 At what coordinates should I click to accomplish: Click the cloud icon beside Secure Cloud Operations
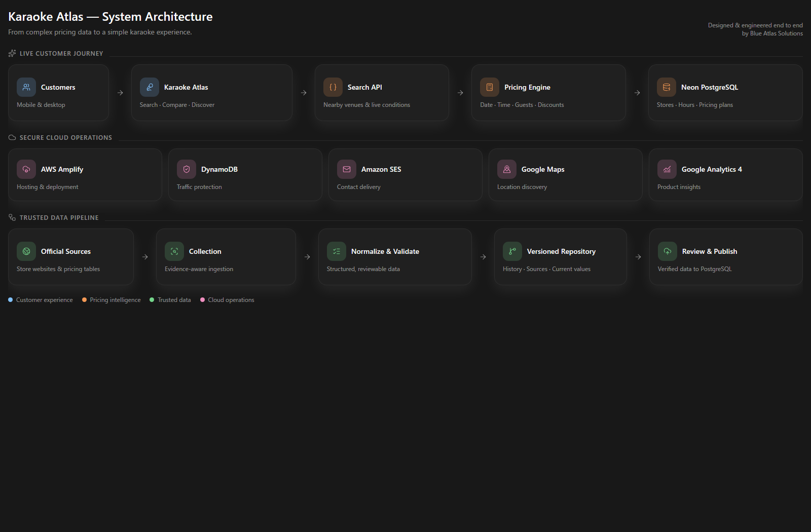click(12, 137)
